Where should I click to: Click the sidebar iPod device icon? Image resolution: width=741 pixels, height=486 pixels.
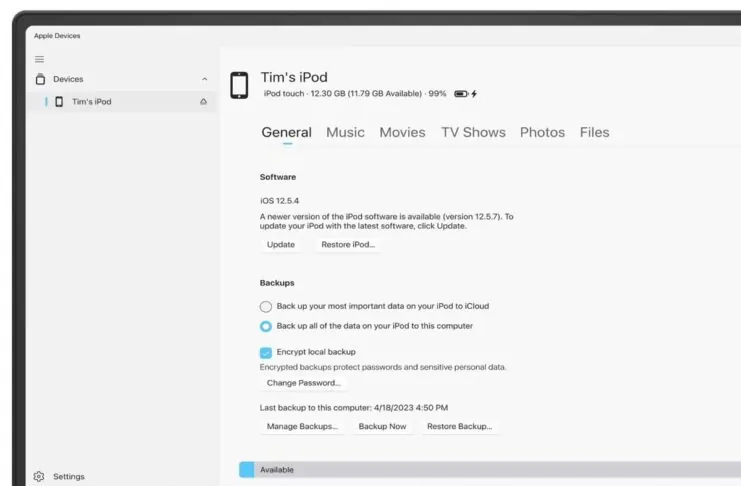59,102
